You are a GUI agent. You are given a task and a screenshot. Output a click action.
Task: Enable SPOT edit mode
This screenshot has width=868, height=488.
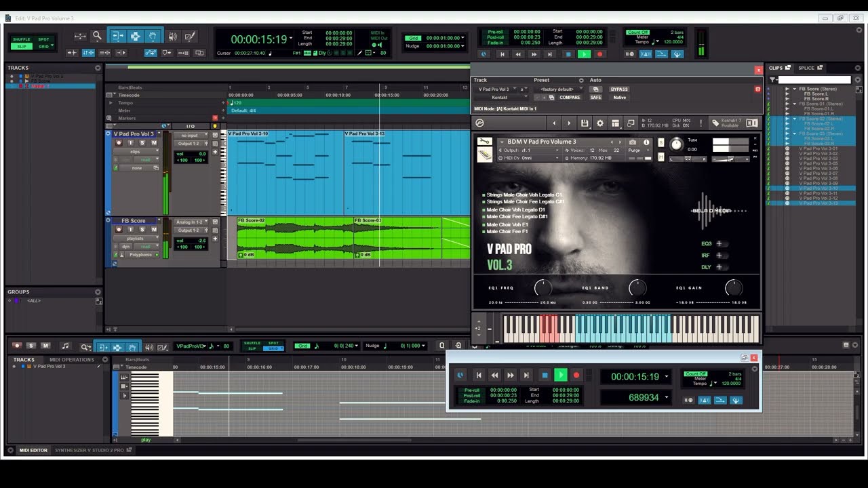click(x=43, y=39)
